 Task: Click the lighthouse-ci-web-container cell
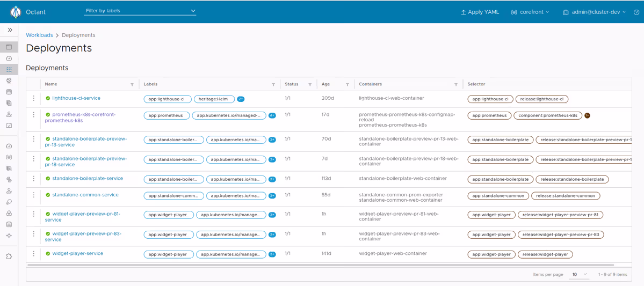click(x=392, y=99)
